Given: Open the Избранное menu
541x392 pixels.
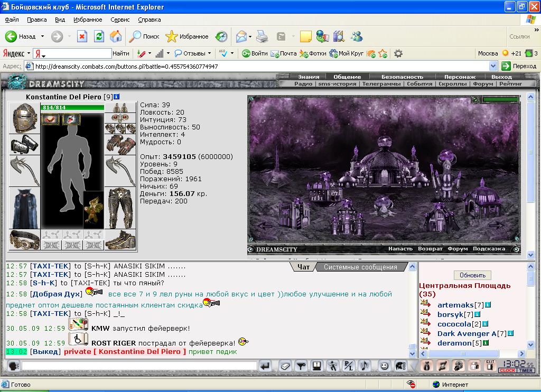Looking at the screenshot, I should pos(88,20).
